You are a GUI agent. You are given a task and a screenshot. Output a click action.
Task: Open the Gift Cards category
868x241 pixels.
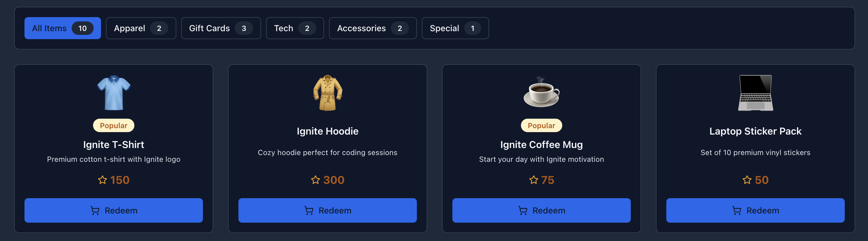[221, 28]
